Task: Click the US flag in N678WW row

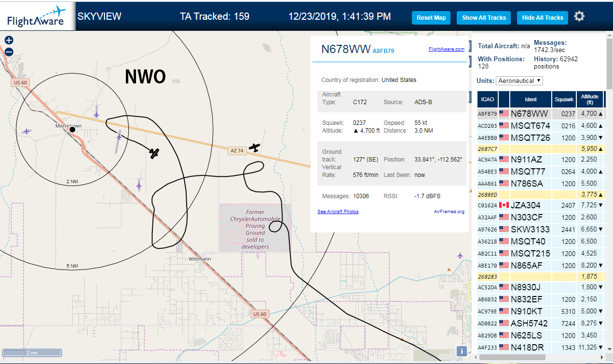Action: (504, 114)
